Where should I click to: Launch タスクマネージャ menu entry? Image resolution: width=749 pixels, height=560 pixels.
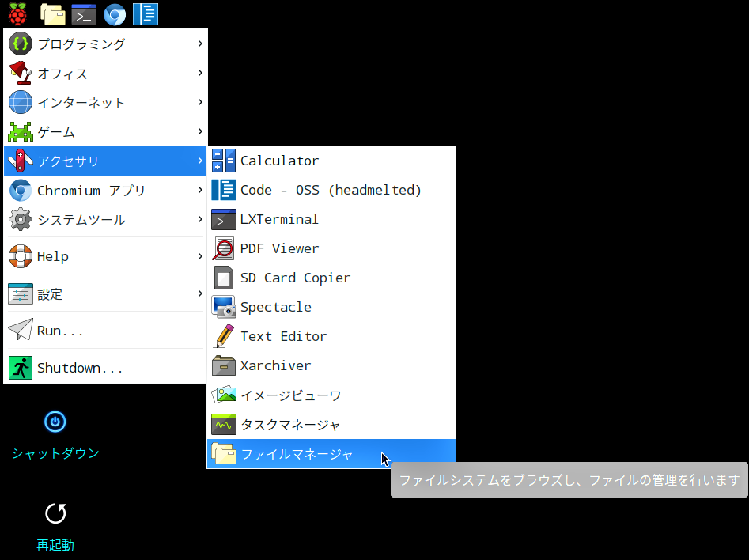pos(331,424)
